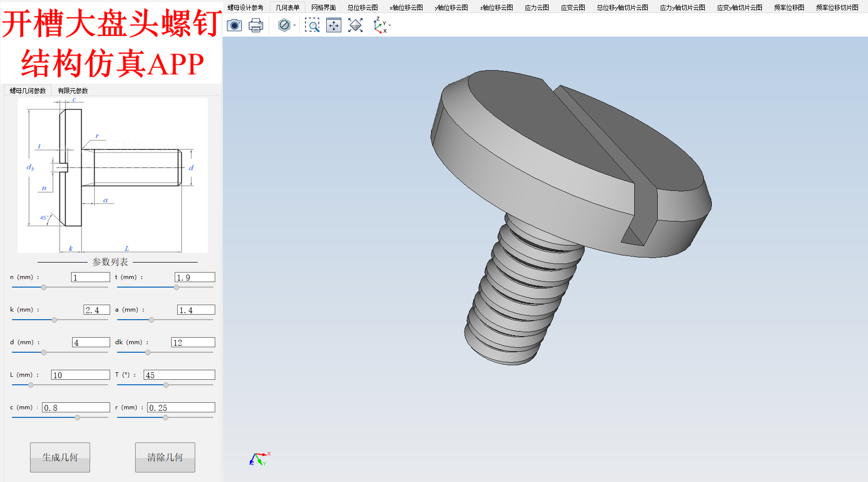Click the a (mm) slider handle
868x482 pixels.
152,320
